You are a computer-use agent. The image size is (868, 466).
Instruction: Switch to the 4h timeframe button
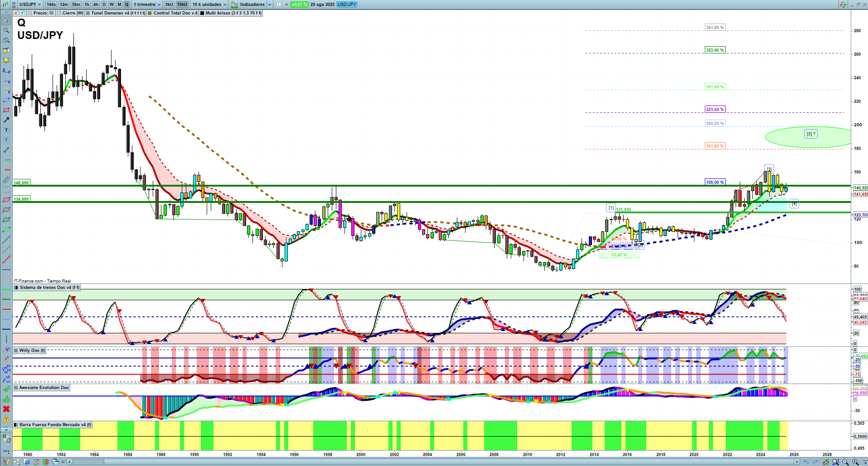coord(96,5)
